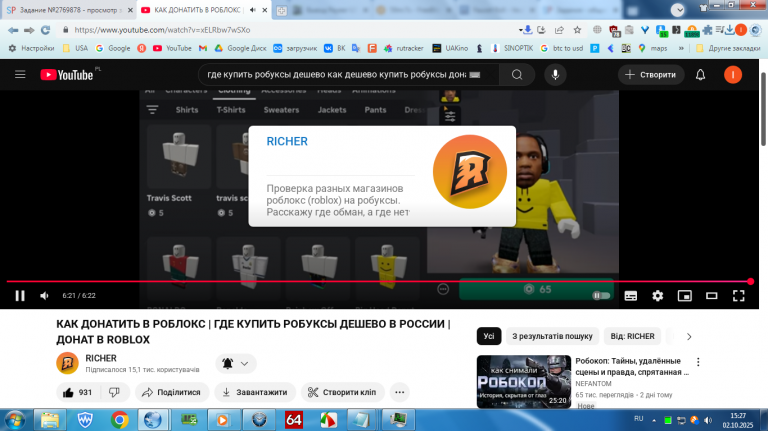The width and height of the screenshot is (768, 431).
Task: Click Завантажити download button
Action: click(x=255, y=392)
